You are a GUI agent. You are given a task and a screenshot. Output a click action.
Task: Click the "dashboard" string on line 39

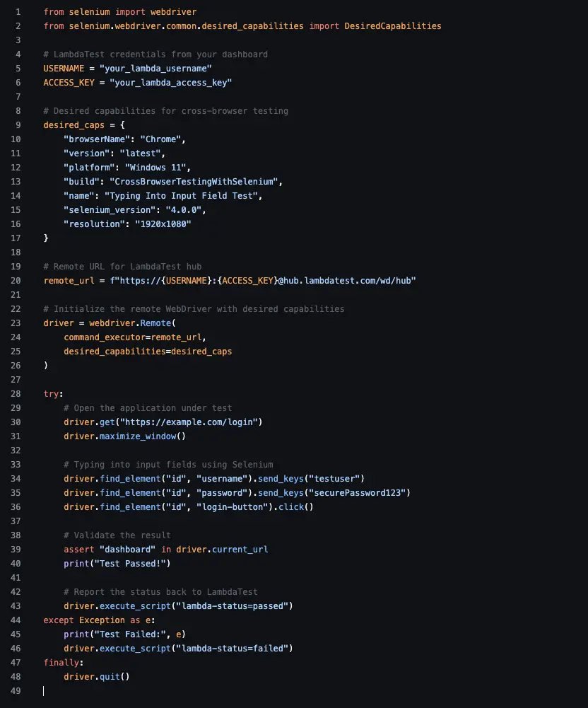127,550
